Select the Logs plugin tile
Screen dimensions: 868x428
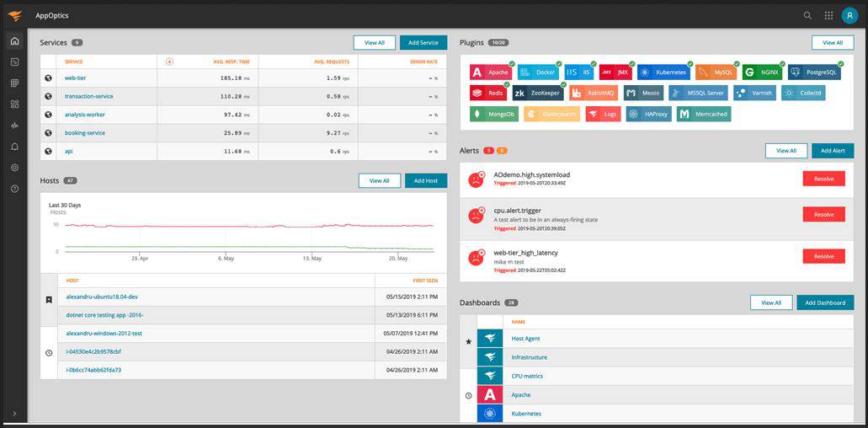(x=603, y=114)
